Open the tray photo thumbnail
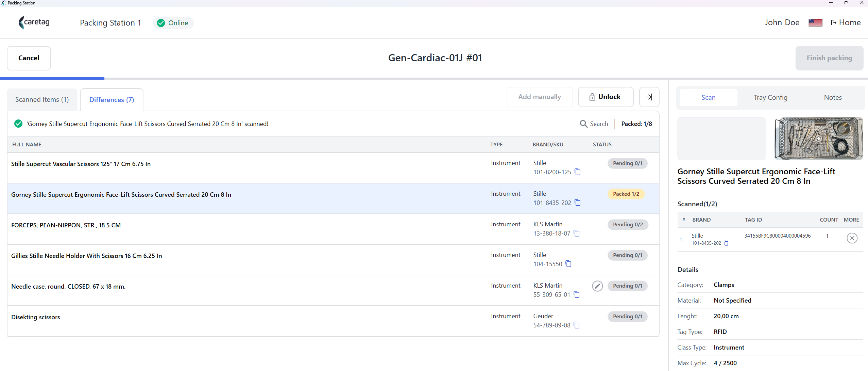Image resolution: width=868 pixels, height=371 pixels. pos(819,139)
